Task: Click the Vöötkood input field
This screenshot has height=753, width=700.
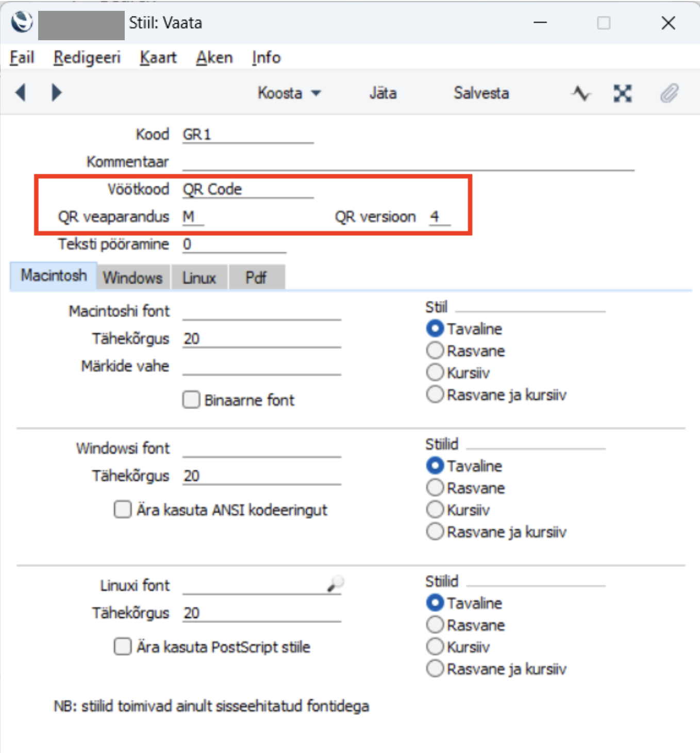Action: [x=248, y=189]
